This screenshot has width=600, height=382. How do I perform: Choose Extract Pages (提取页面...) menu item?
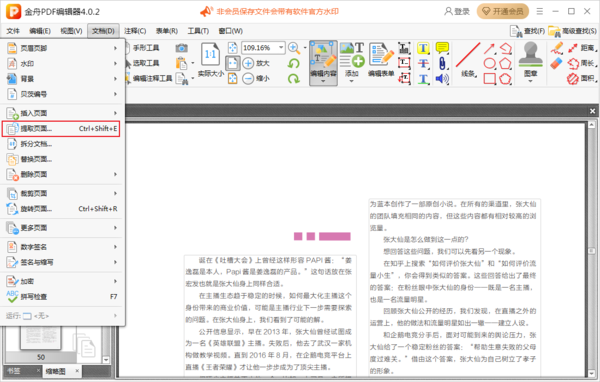tap(61, 129)
